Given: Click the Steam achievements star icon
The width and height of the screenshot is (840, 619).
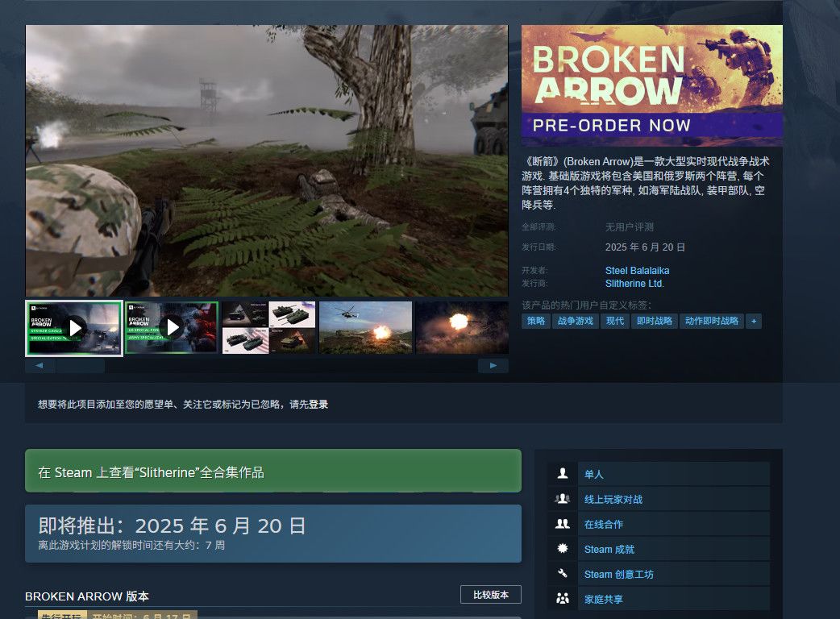Looking at the screenshot, I should pos(563,549).
